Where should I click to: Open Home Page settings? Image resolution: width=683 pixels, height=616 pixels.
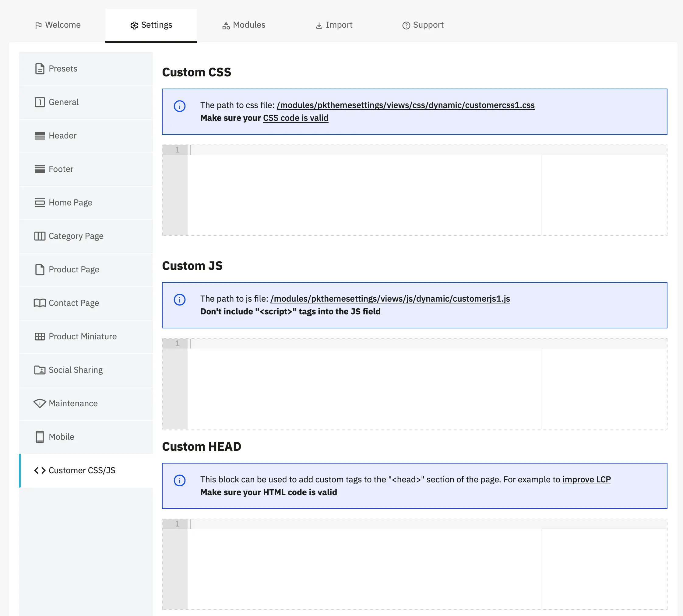pos(86,203)
